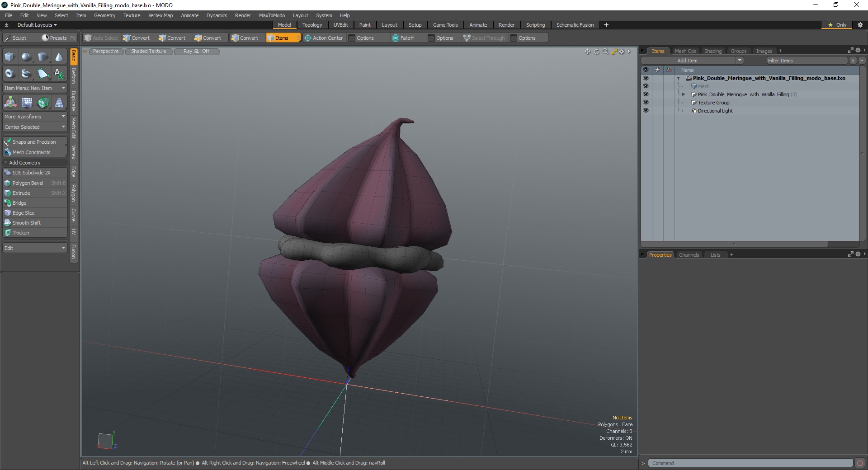The image size is (868, 470).
Task: Toggle the Falloff Options checkbox
Action: [431, 38]
